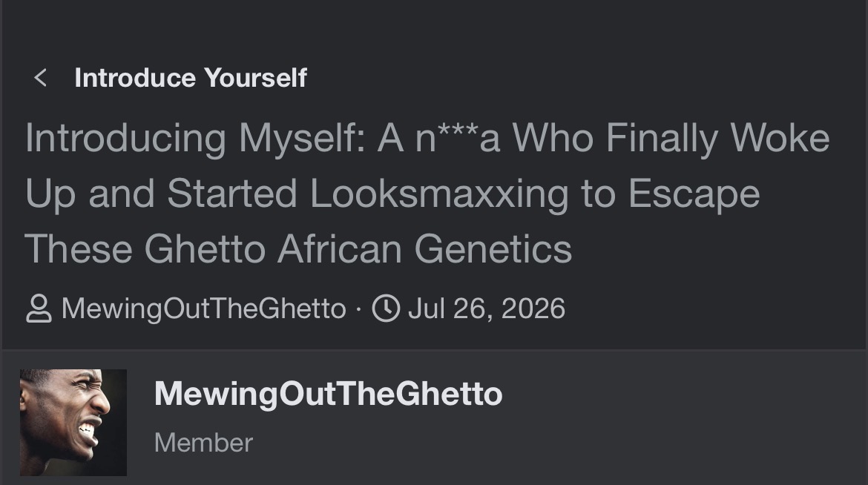Screen dimensions: 868x485
Task: Open bold MewingOutTheGhetto username in post header
Action: (328, 394)
